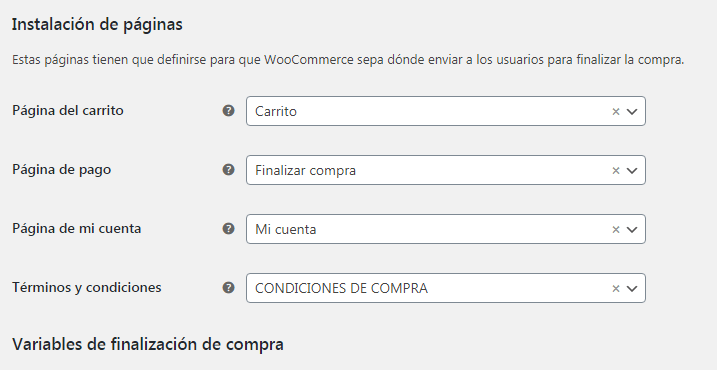Open the Términos y condiciones select box
Image resolution: width=717 pixels, height=370 pixels.
tap(446, 288)
